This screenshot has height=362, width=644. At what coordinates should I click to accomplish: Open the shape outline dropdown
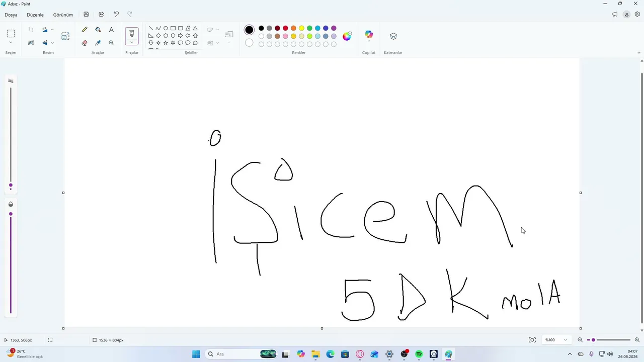point(217,30)
